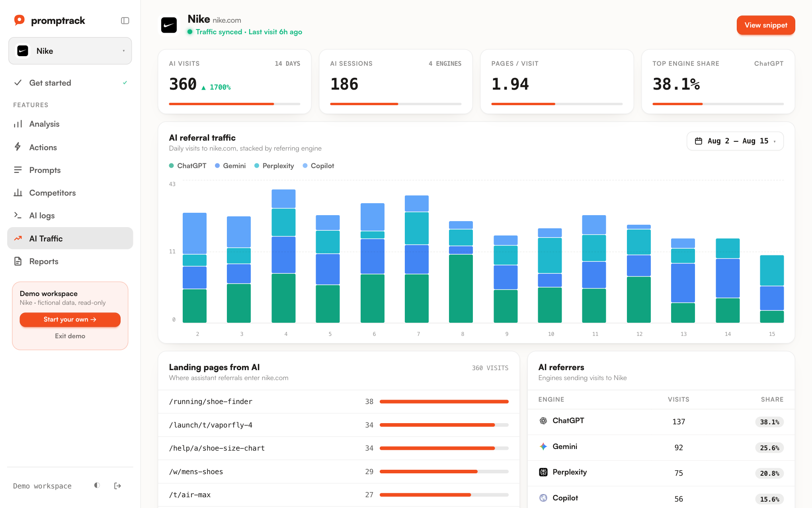The width and height of the screenshot is (812, 508).
Task: Click the 20.8% share badge for Perplexity
Action: pos(769,473)
